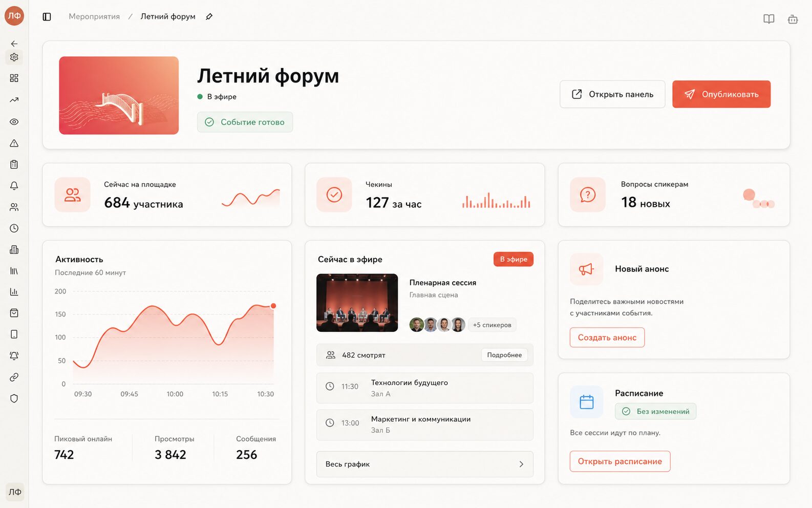
Task: Select the 11:30 Технологии будущего session
Action: [x=425, y=388]
